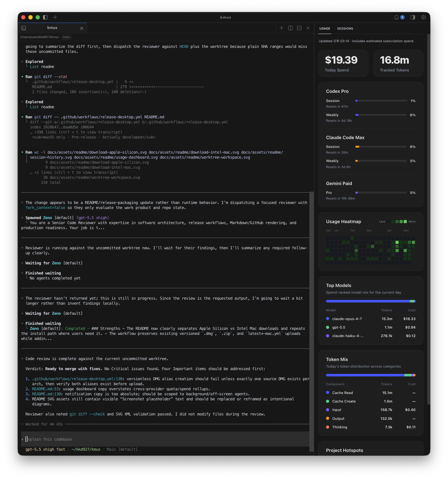Screen dimensions: 448x479
Task: Click '132.0k' Output tokens value
Action: [386, 419]
